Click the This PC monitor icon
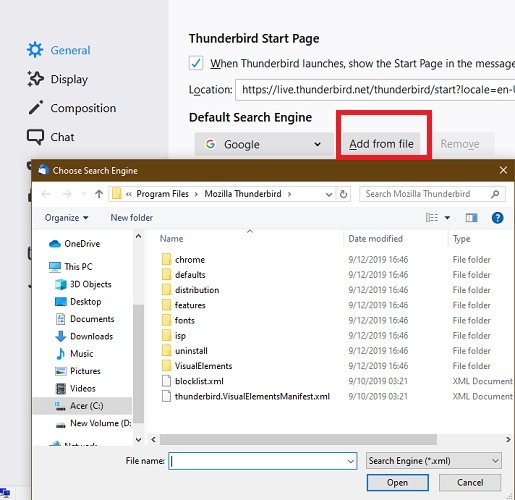 55,267
